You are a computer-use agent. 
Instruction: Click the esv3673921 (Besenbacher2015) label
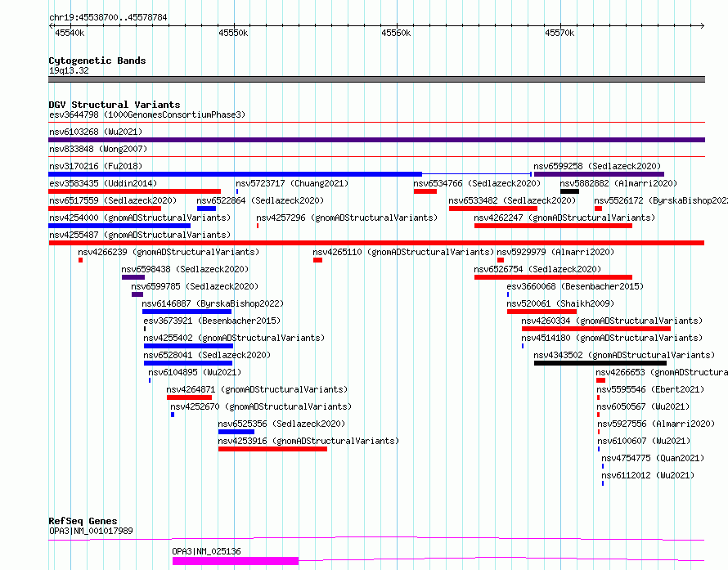212,321
